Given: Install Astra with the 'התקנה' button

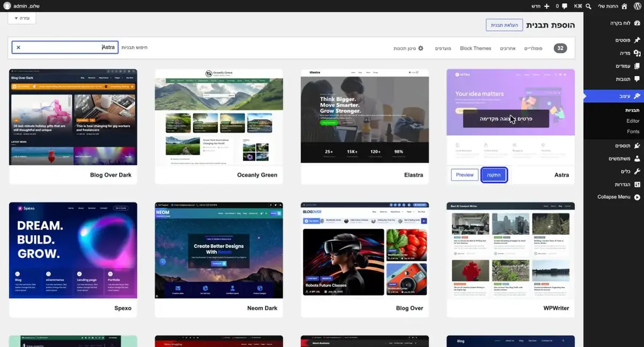Looking at the screenshot, I should pos(494,175).
